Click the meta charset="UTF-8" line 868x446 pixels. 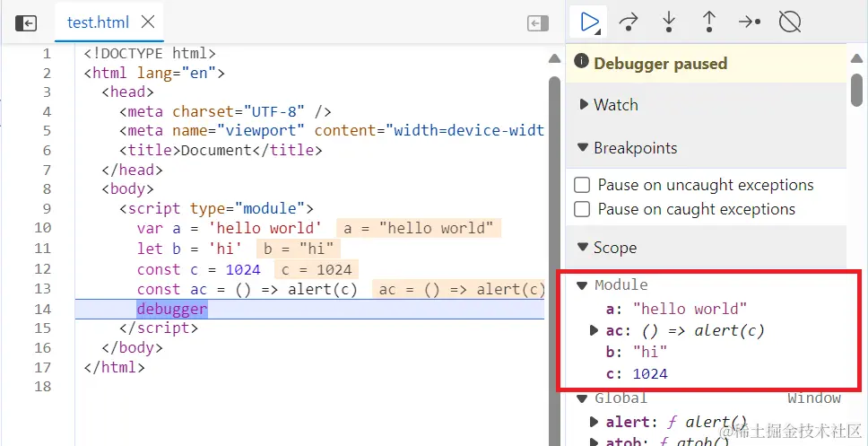(x=225, y=112)
